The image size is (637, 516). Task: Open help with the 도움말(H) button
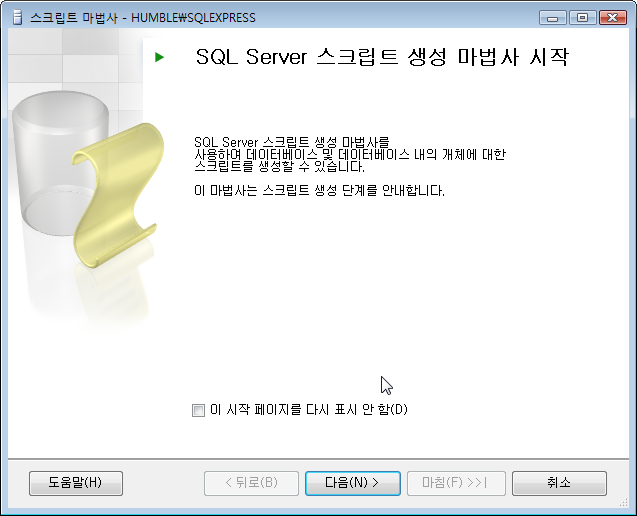(x=76, y=483)
